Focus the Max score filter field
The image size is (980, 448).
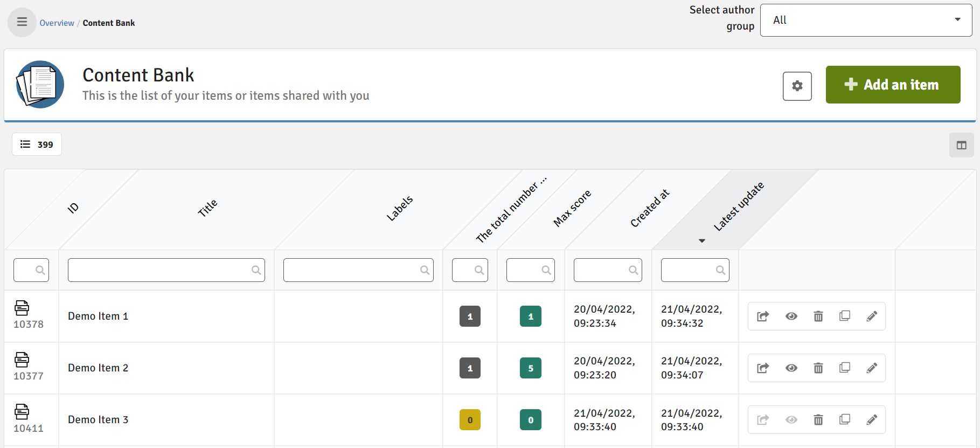(531, 270)
